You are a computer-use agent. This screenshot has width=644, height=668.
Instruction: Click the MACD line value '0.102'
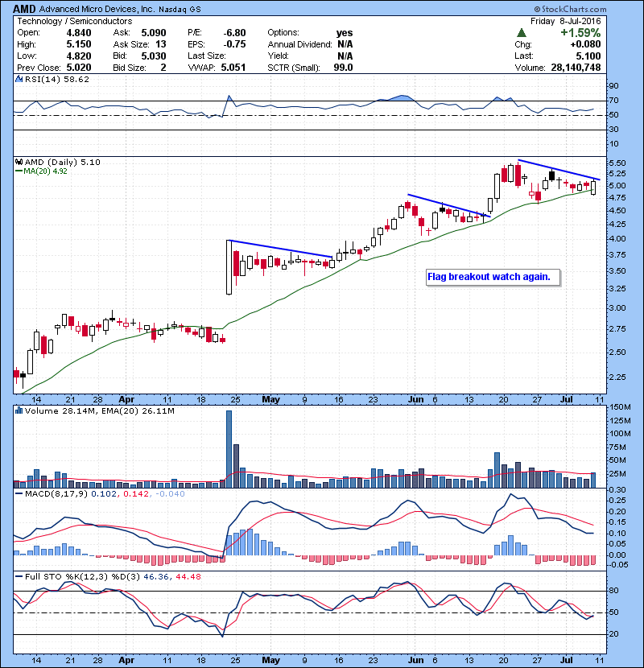point(105,494)
